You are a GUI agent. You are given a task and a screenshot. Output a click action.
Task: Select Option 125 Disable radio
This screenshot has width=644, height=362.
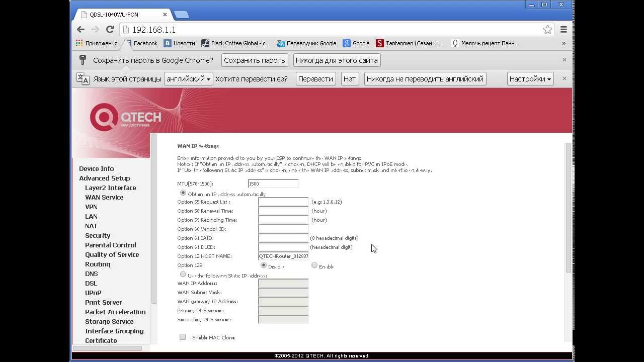(x=264, y=265)
